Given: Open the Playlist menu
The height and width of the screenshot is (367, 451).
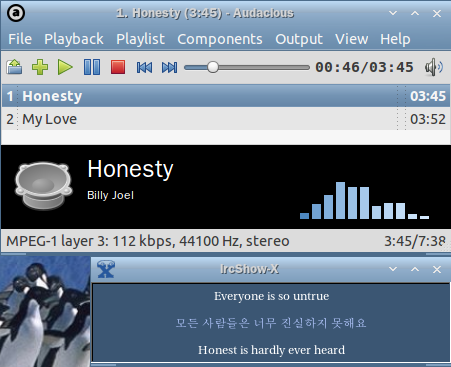Looking at the screenshot, I should [x=140, y=39].
